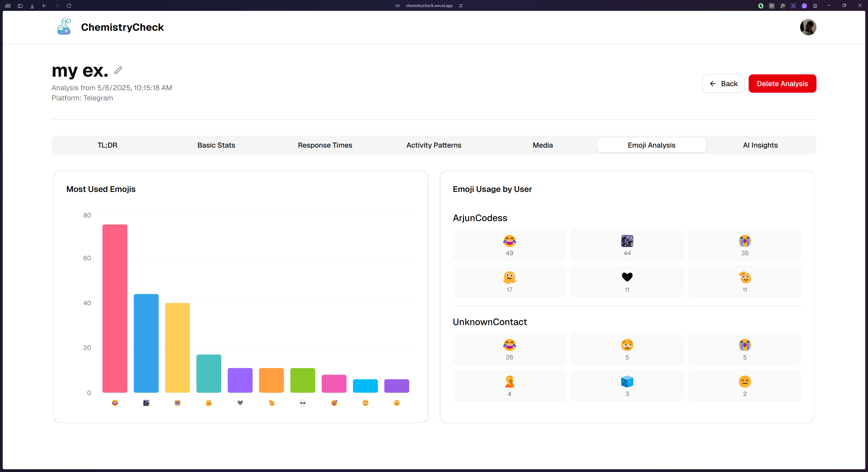Open the Basic Stats tab
This screenshot has height=472, width=868.
[216, 145]
